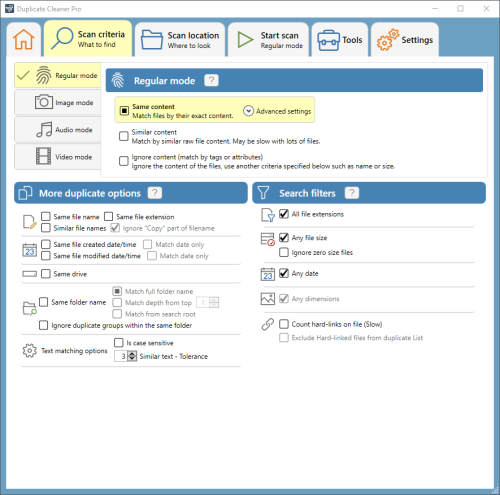Enable Similar file names checkbox
This screenshot has width=500, height=495.
(46, 228)
